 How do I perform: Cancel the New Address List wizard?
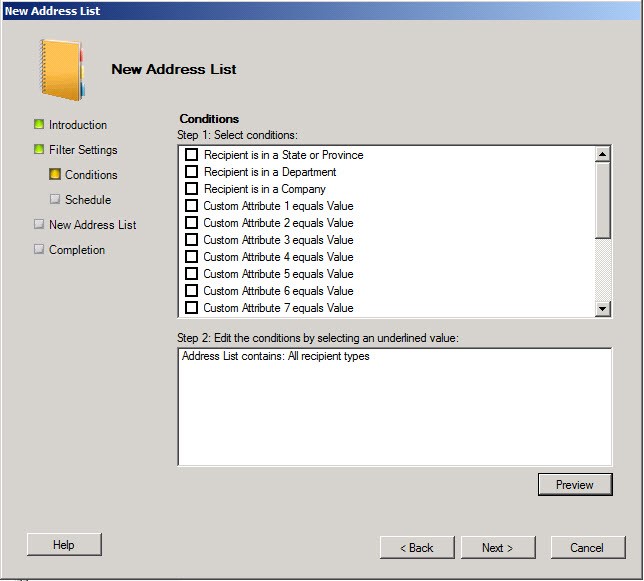588,547
